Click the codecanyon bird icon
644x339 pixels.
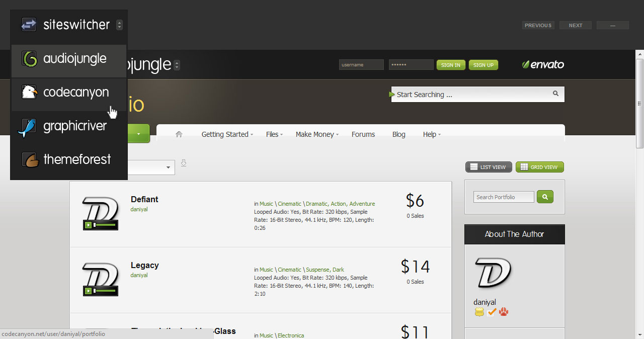coord(30,92)
